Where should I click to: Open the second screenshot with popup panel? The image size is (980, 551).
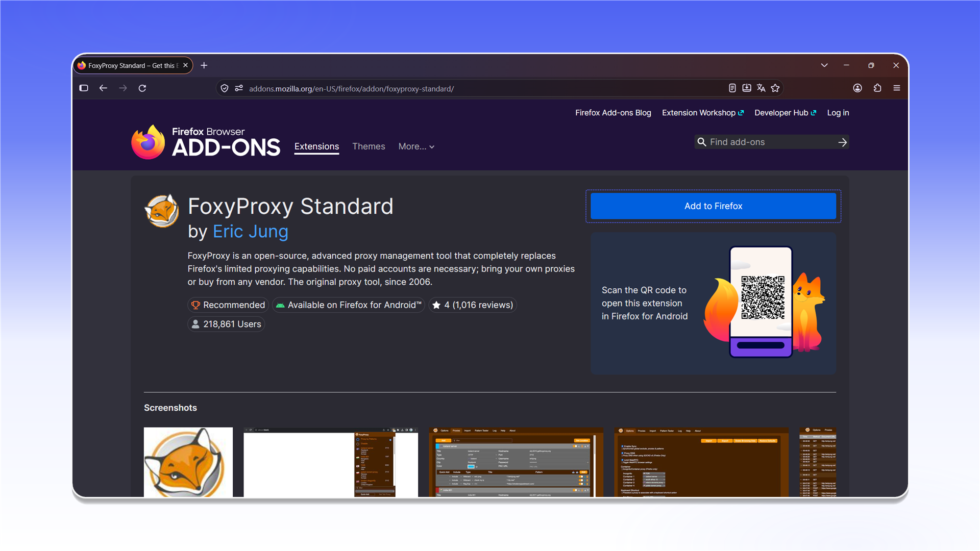tap(331, 462)
